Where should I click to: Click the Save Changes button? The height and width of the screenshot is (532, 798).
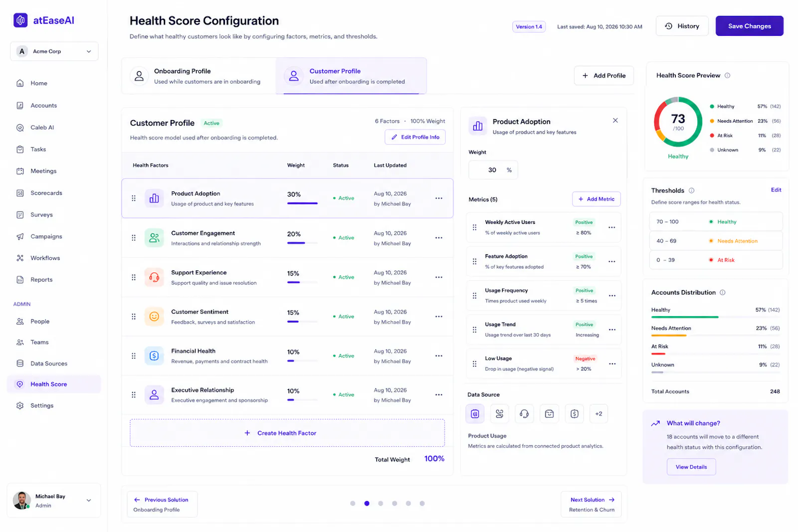[x=749, y=26]
